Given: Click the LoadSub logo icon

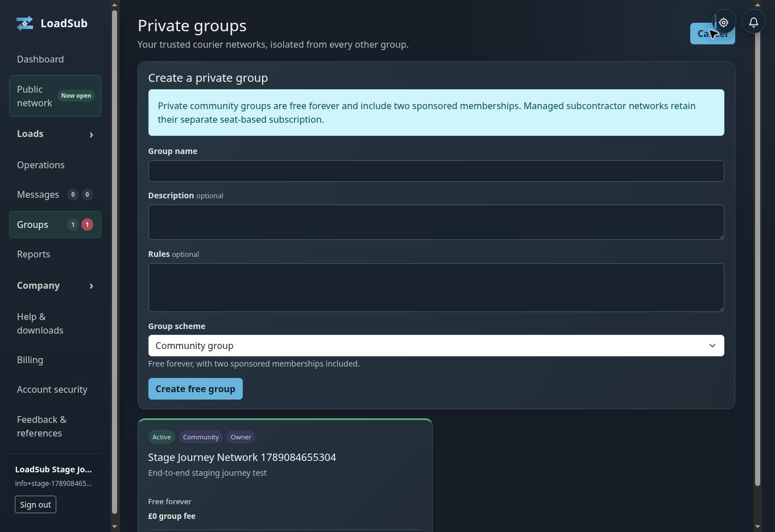Looking at the screenshot, I should (24, 23).
